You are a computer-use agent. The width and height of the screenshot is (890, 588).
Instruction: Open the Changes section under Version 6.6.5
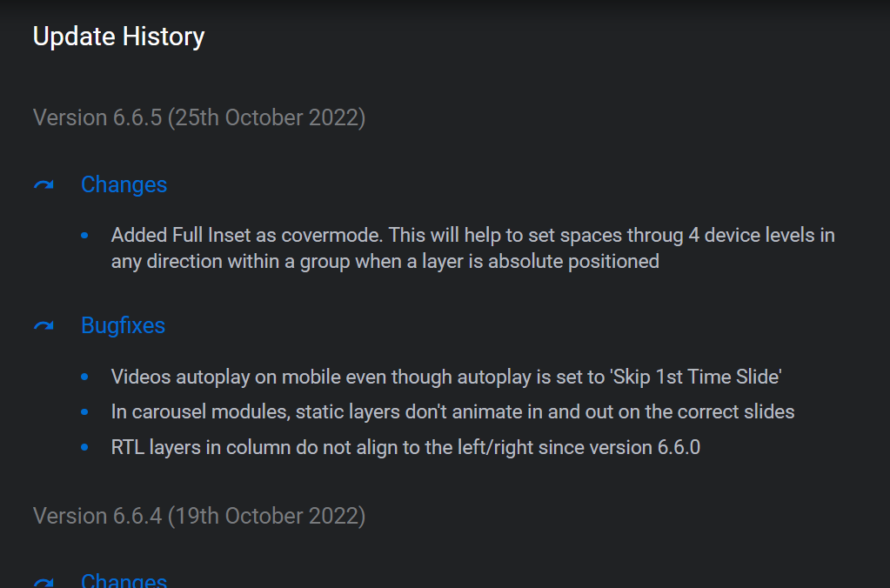click(124, 184)
